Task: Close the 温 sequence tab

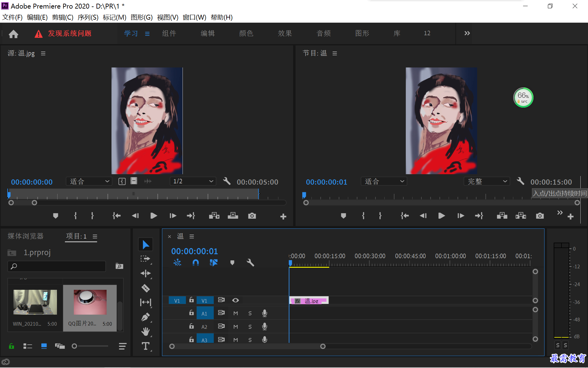Action: click(169, 236)
